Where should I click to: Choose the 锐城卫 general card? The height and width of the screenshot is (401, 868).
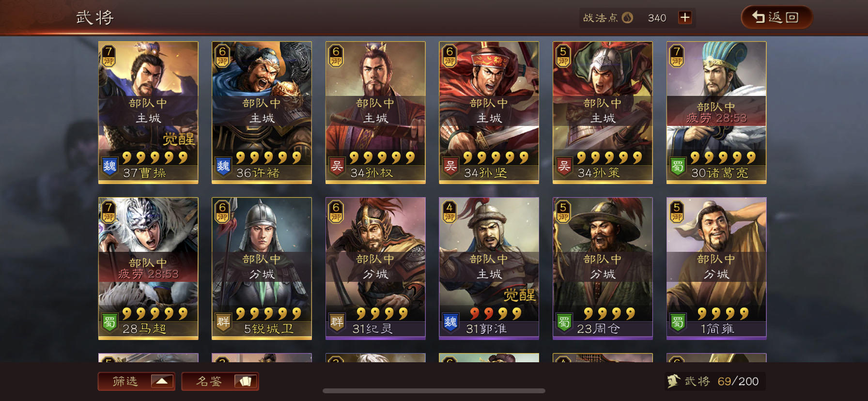(262, 268)
